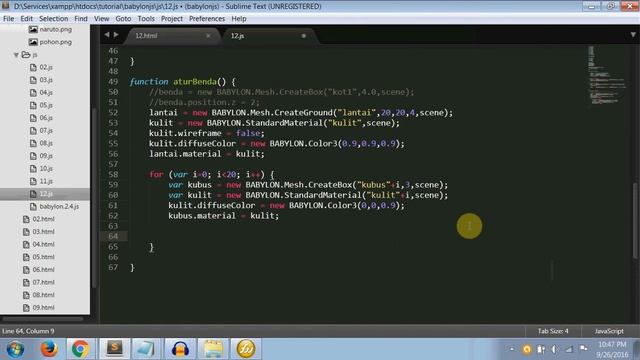Open 03.html in the sidebar

coord(43,232)
